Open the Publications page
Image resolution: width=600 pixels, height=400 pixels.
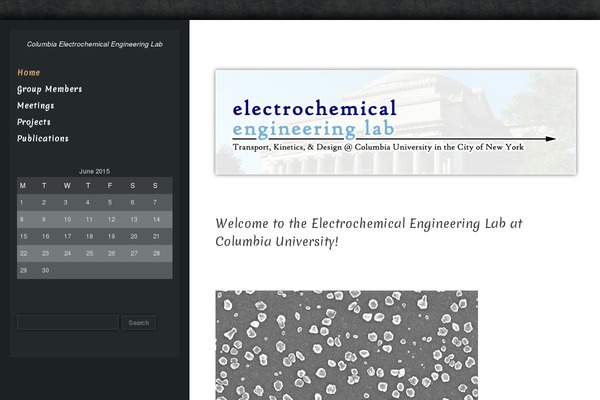(43, 139)
